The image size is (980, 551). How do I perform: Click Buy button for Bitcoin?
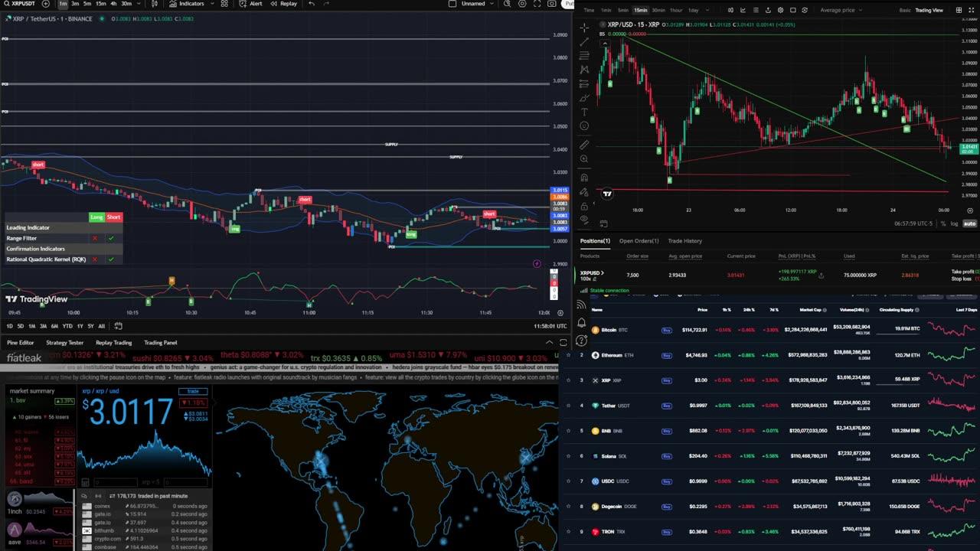click(x=666, y=330)
